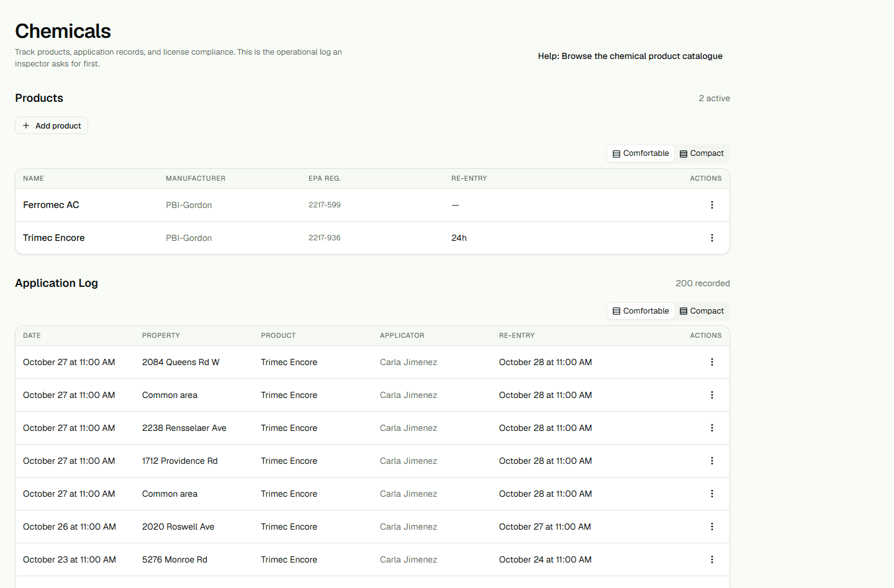Open actions menu for 2020 Roswell Ave entry

click(x=711, y=527)
